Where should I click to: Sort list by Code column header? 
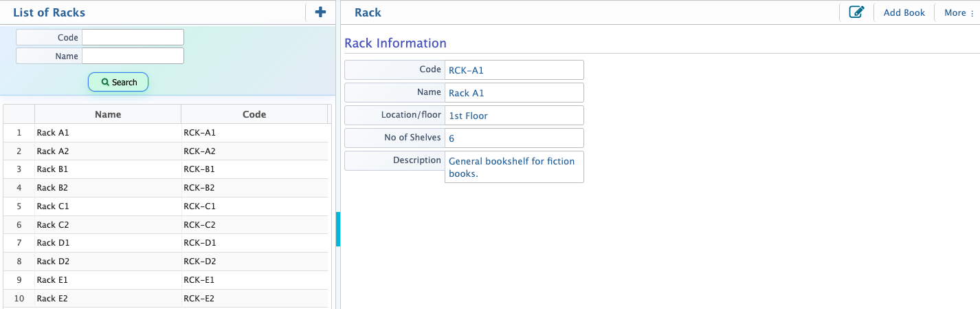click(254, 114)
